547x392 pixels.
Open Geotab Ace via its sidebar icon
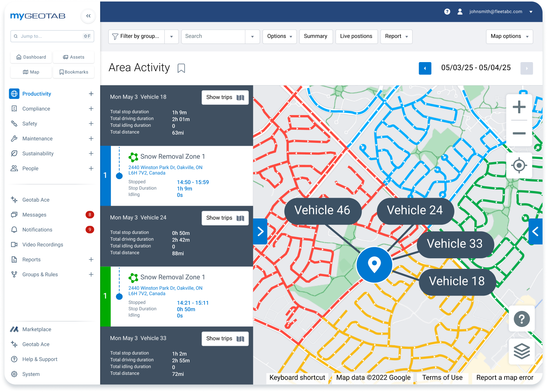(x=15, y=199)
